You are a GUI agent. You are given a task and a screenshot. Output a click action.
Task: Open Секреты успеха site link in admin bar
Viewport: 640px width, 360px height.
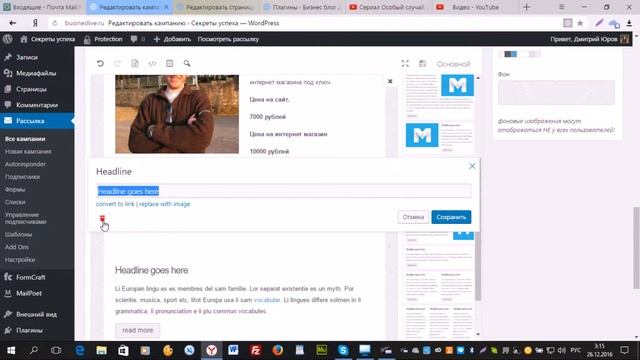pyautogui.click(x=48, y=39)
